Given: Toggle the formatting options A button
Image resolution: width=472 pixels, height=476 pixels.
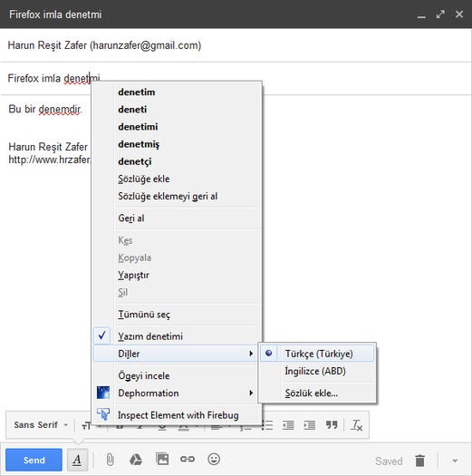Looking at the screenshot, I should tap(77, 460).
